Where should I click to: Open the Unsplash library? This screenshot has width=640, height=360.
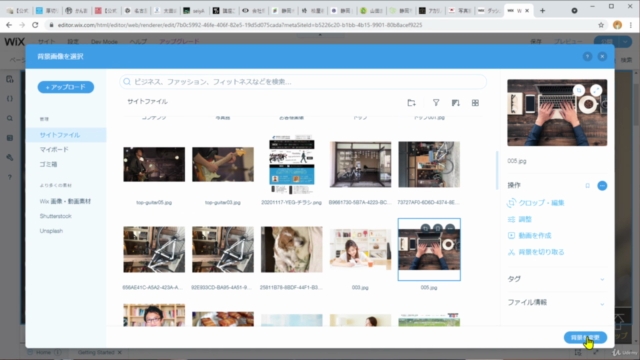click(51, 231)
